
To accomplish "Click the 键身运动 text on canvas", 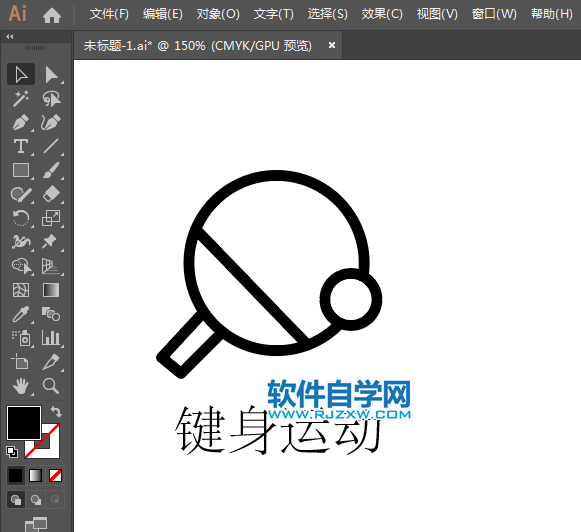I will pyautogui.click(x=277, y=431).
